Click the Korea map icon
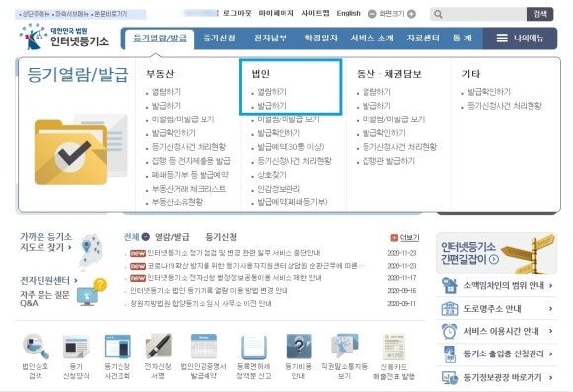The height and width of the screenshot is (392, 573). click(91, 251)
